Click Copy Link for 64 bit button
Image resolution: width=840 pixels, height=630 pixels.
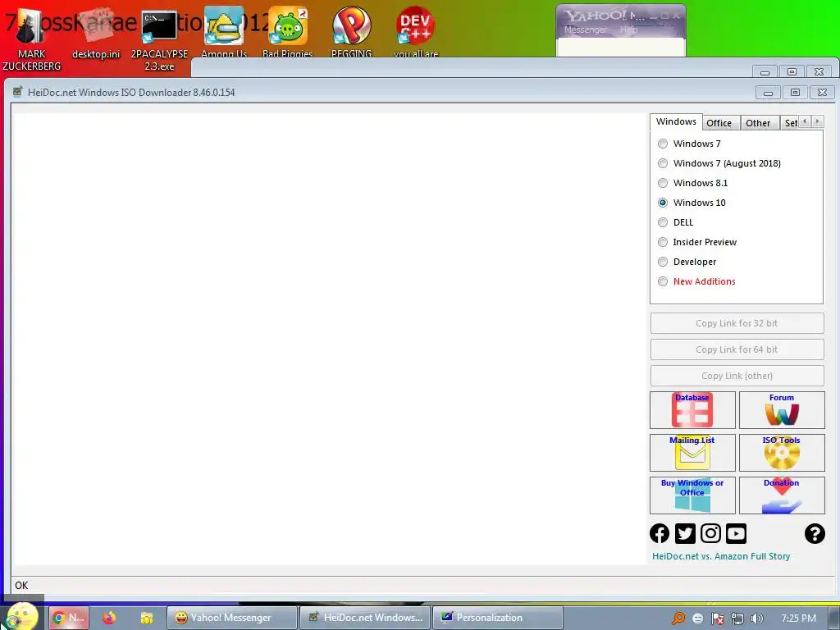pos(737,349)
